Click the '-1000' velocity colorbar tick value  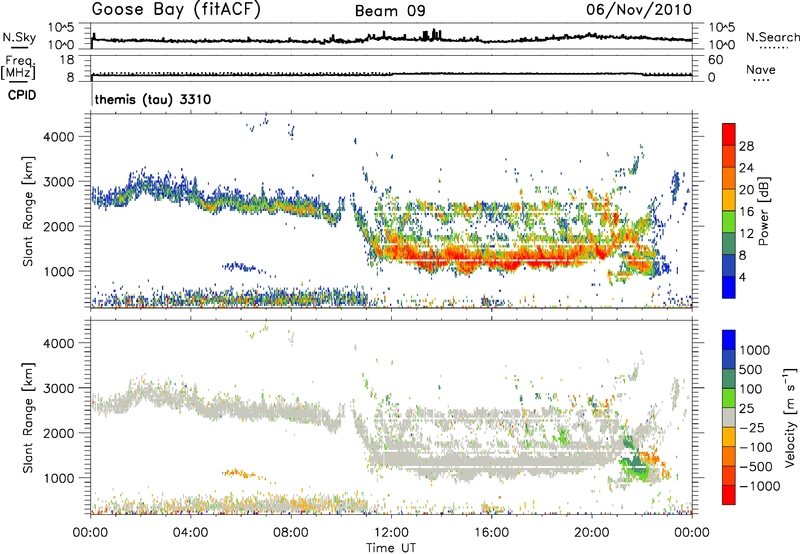point(759,486)
